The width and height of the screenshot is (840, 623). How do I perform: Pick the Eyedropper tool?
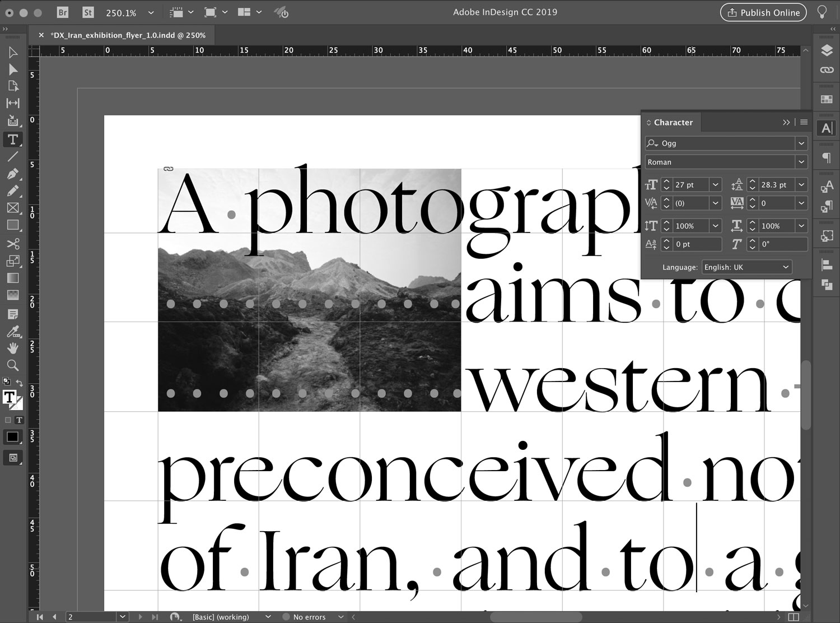(x=13, y=331)
